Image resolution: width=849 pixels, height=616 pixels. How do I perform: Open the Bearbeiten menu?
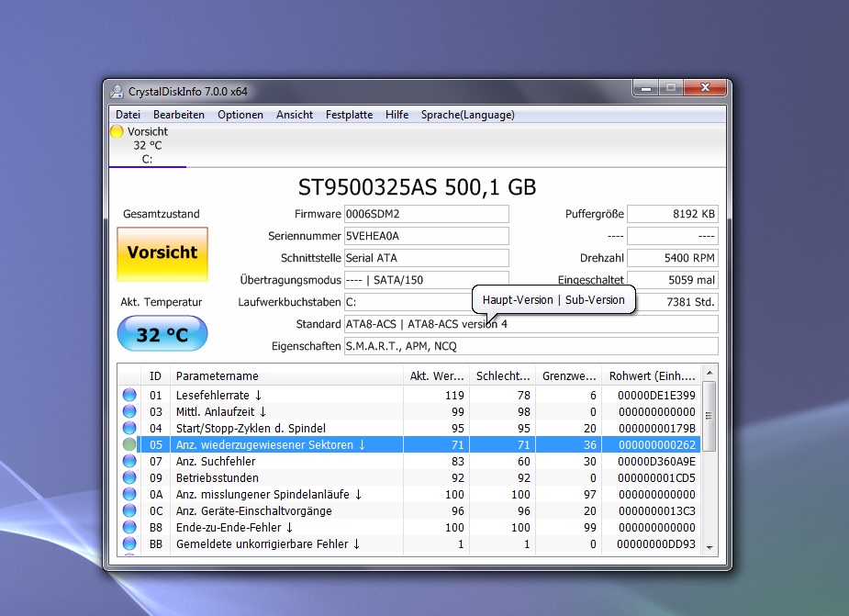179,115
